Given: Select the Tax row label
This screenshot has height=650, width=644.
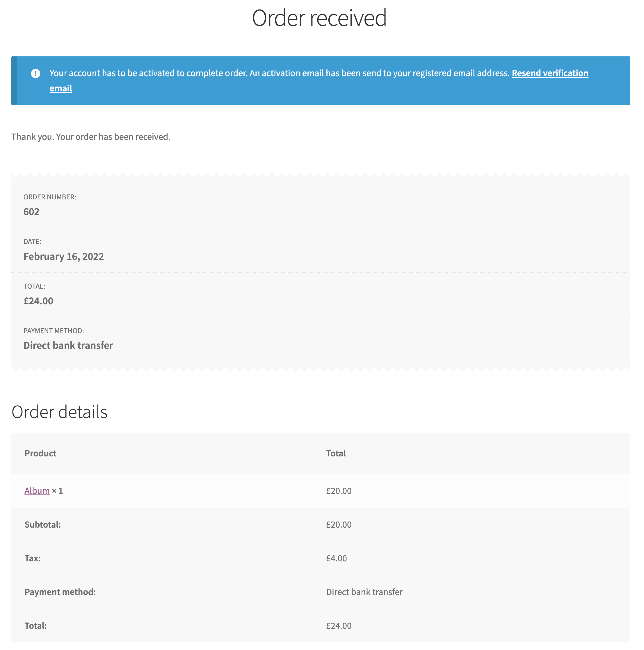Looking at the screenshot, I should click(32, 558).
